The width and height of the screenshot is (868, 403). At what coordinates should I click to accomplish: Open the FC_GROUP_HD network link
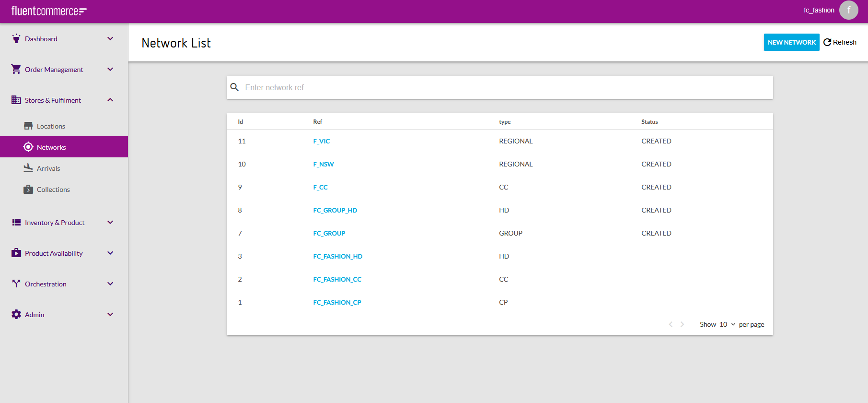(335, 210)
